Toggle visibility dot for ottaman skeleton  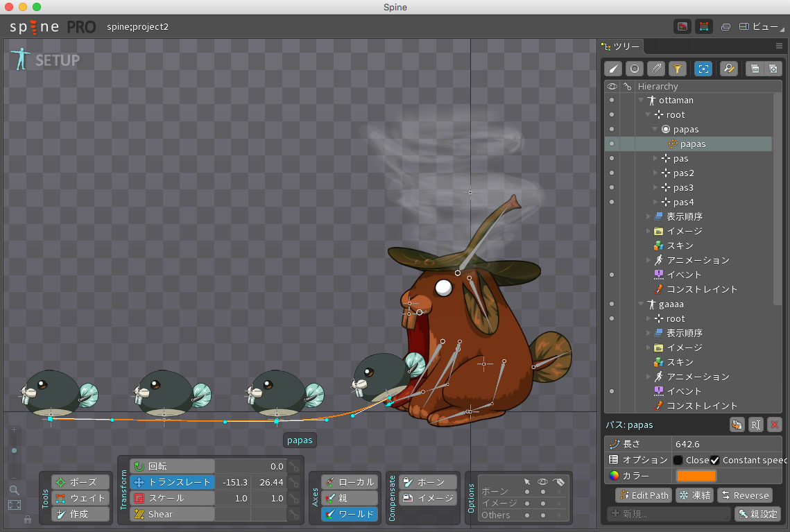[612, 101]
